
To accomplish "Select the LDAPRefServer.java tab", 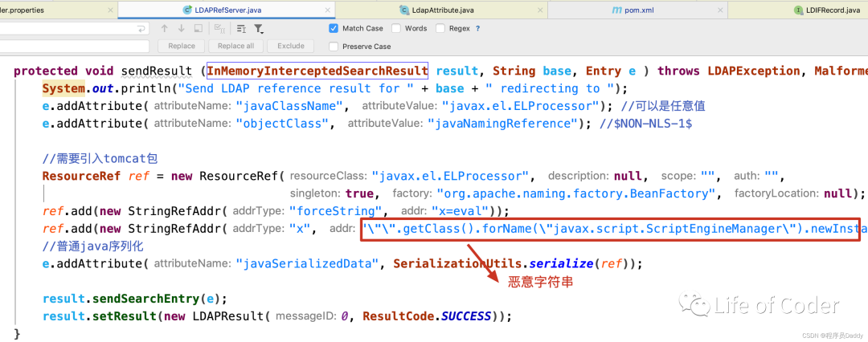I will (x=227, y=10).
